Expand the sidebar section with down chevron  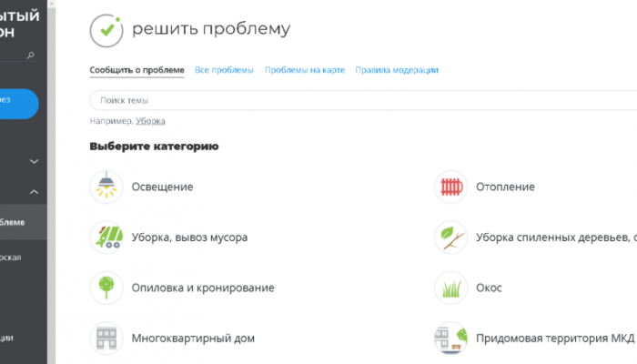coord(35,162)
